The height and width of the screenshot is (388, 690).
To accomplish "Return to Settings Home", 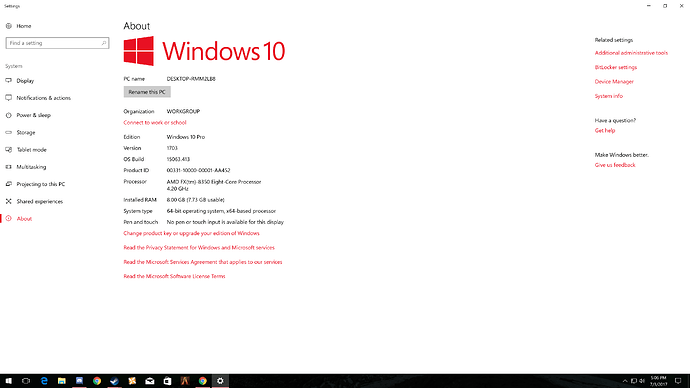I will point(24,26).
